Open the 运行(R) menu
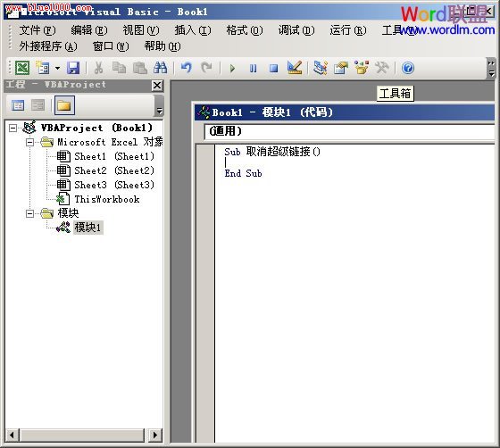 point(348,30)
